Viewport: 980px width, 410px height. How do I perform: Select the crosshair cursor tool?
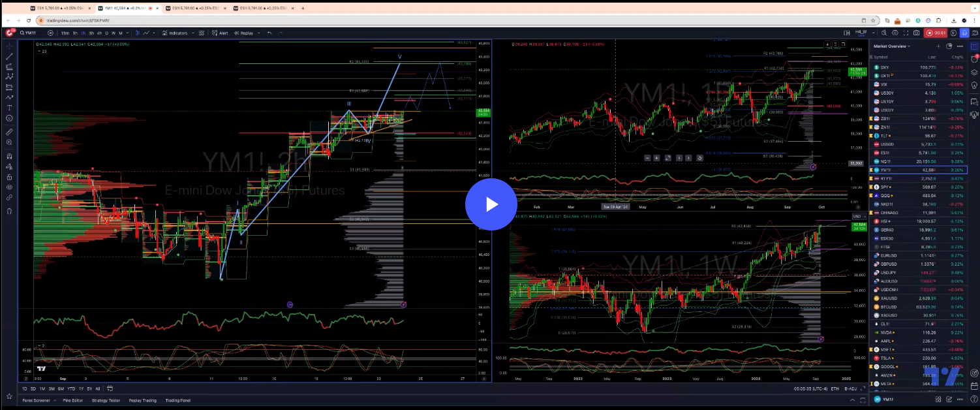click(9, 46)
